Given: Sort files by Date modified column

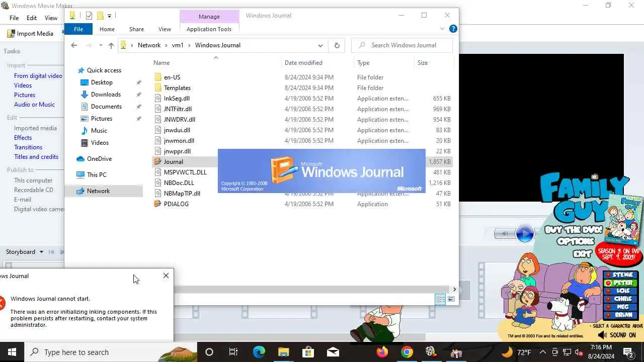Looking at the screenshot, I should click(303, 63).
